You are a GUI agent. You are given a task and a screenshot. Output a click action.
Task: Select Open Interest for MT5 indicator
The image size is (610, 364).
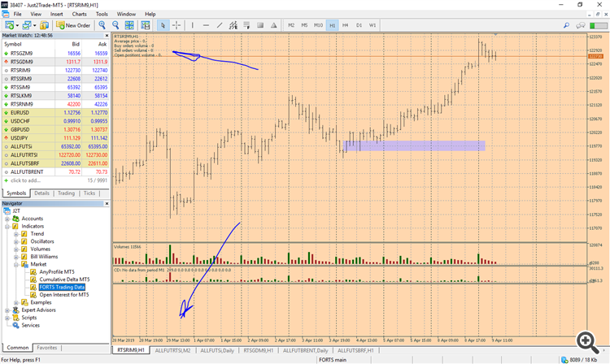64,295
